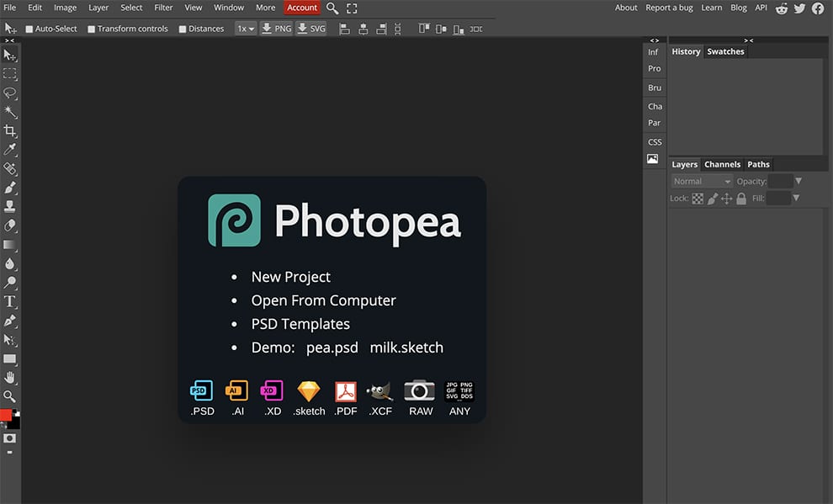833x504 pixels.
Task: Switch to the Channels tab
Action: 722,164
